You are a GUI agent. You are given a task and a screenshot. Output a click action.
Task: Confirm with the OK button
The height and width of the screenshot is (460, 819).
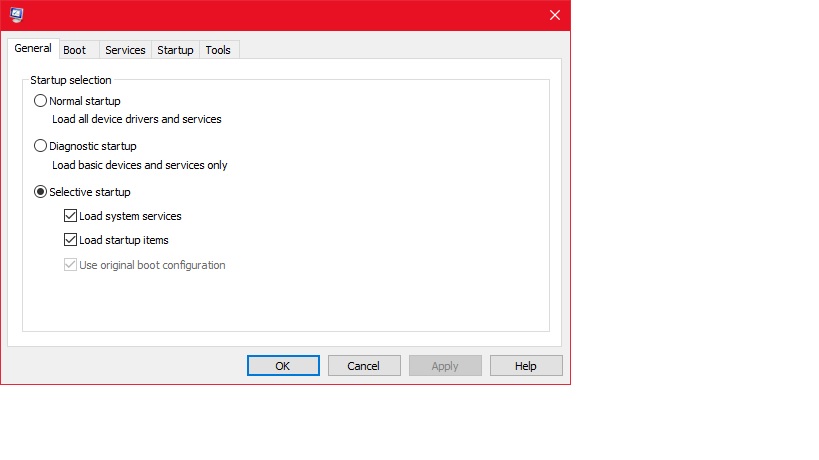283,365
